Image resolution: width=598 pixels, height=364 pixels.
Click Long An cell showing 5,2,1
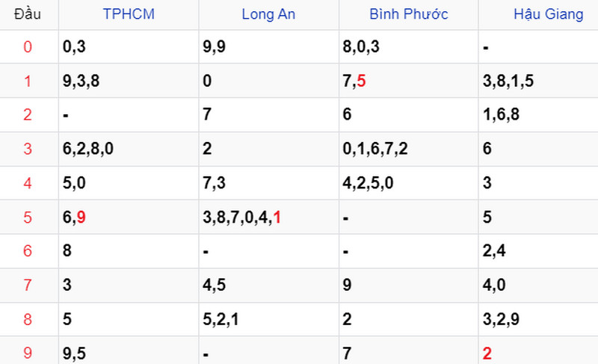tap(268, 319)
